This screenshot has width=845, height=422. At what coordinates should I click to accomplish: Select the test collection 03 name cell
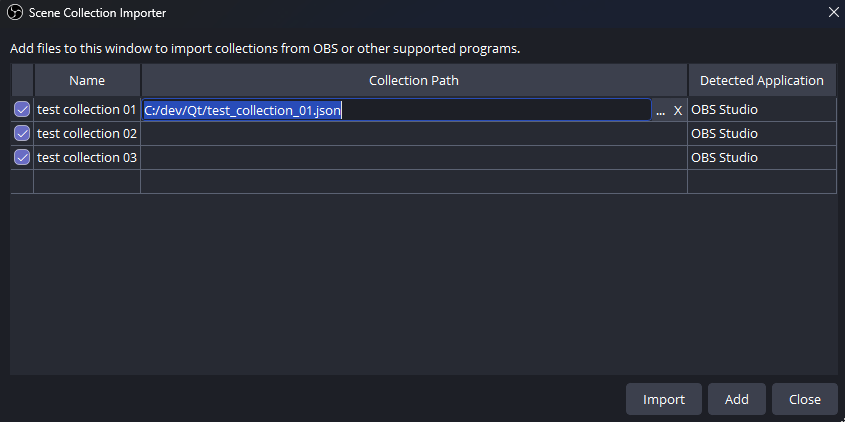87,158
